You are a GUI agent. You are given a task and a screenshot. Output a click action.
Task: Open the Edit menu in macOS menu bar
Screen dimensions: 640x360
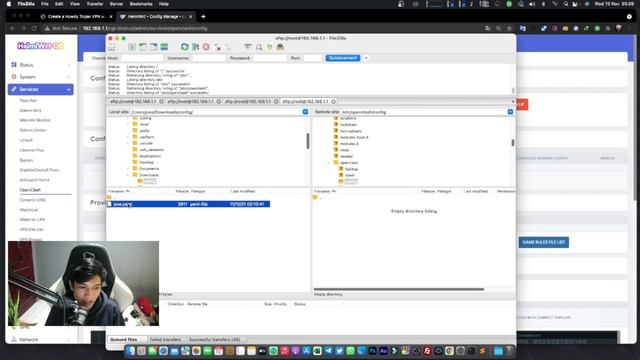pos(59,4)
